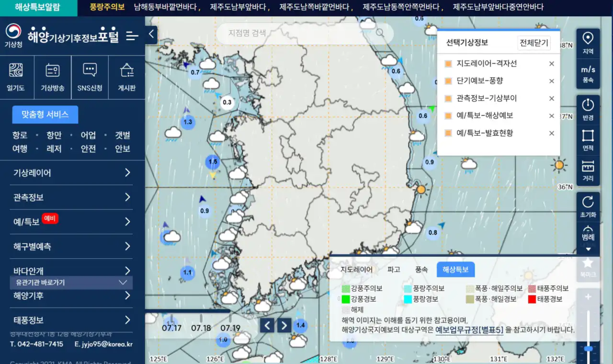Open the 갯벌 custom service link
This screenshot has width=613, height=364.
[x=123, y=136]
